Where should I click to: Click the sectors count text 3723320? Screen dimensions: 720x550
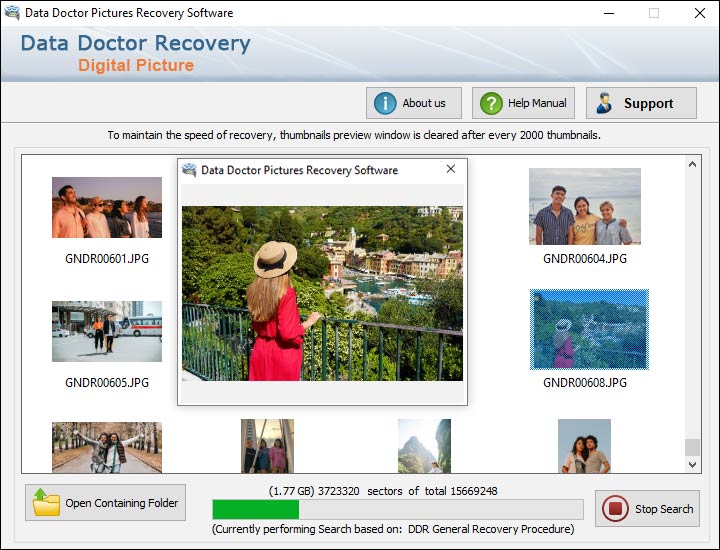(339, 491)
